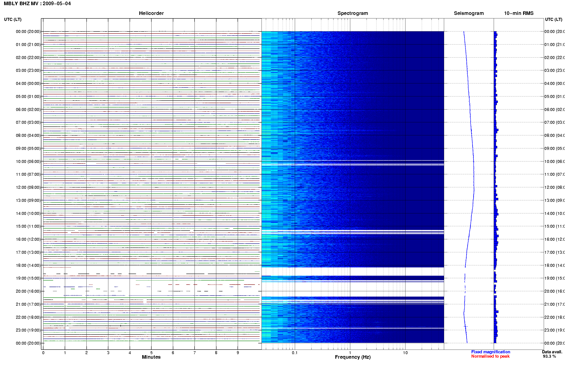The width and height of the screenshot is (588, 368).
Task: Click the left axis label 22:00 (18:00)
Action: (28, 317)
